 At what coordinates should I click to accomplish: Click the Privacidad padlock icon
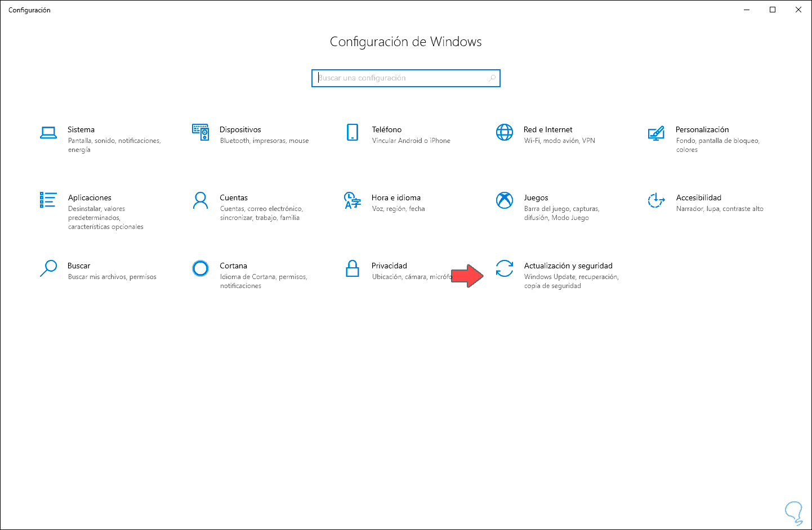(353, 269)
